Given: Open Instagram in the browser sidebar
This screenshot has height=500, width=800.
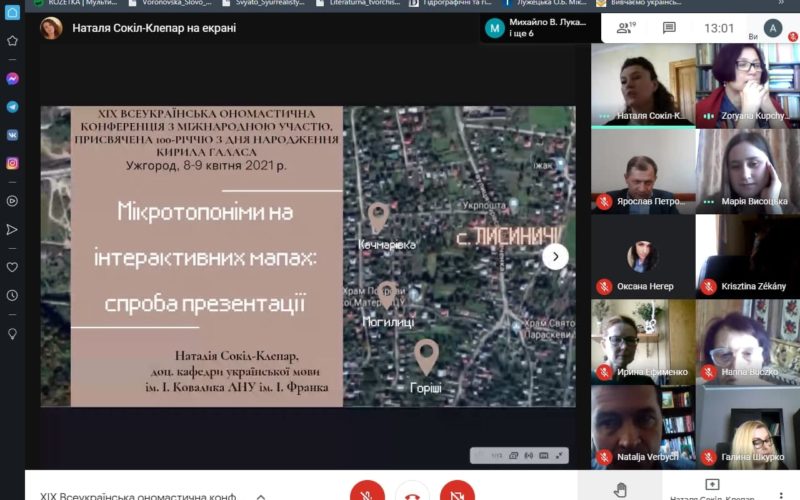Looking at the screenshot, I should [13, 163].
